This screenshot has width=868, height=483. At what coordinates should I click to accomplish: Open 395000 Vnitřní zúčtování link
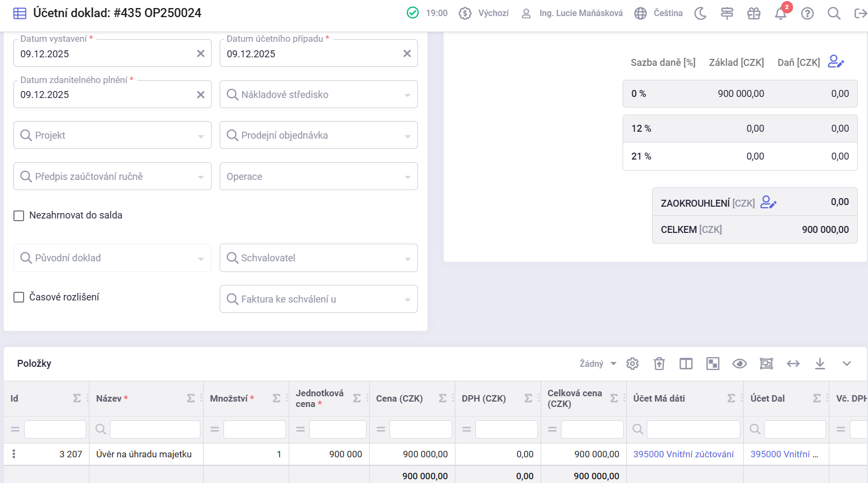[x=683, y=454]
